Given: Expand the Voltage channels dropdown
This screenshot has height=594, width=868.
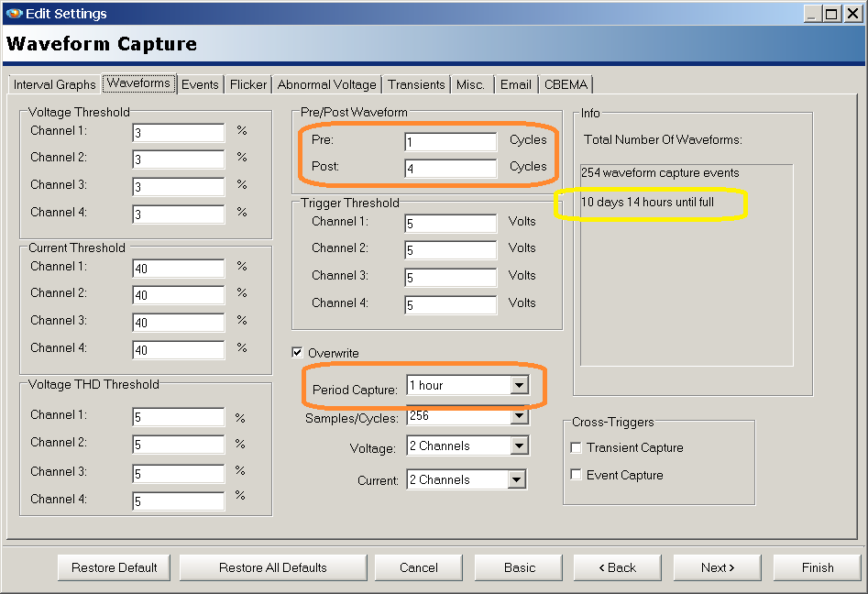Looking at the screenshot, I should pyautogui.click(x=520, y=445).
